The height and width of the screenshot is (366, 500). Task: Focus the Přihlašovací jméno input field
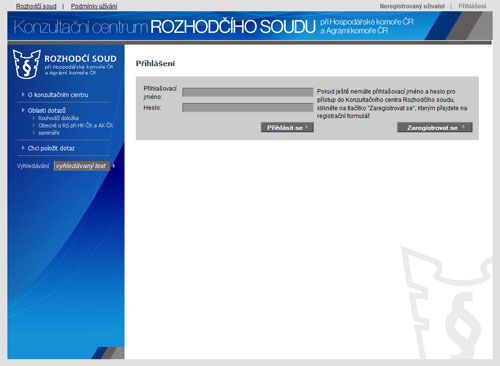[x=248, y=92]
